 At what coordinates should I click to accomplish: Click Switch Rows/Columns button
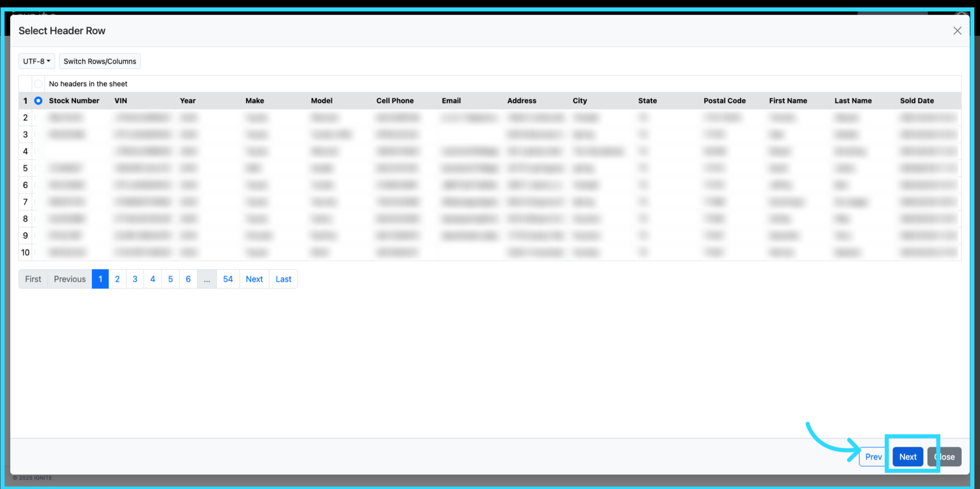pos(100,61)
